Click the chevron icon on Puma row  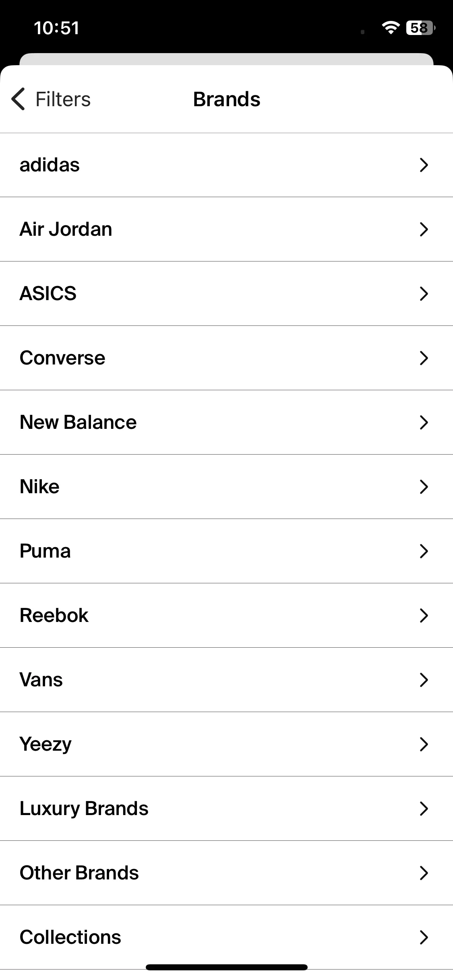tap(424, 551)
